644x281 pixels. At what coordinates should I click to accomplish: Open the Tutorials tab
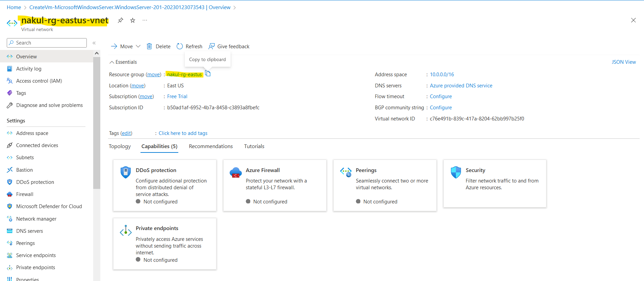click(x=254, y=146)
